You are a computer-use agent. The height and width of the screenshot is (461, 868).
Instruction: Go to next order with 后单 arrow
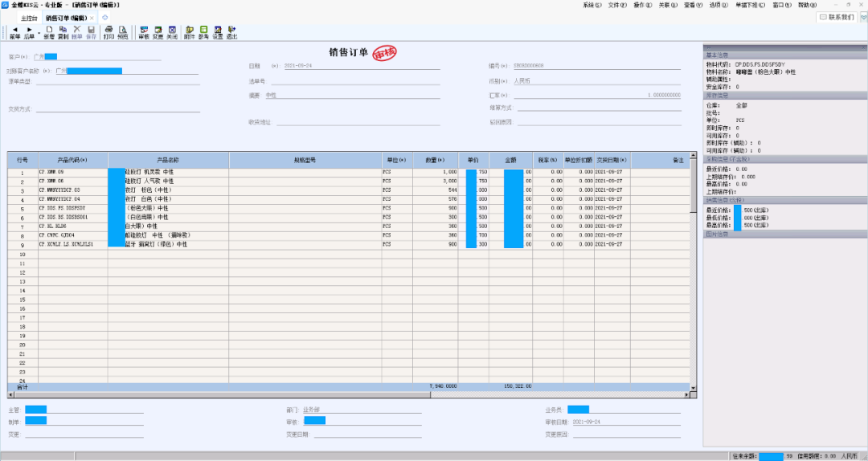[29, 33]
